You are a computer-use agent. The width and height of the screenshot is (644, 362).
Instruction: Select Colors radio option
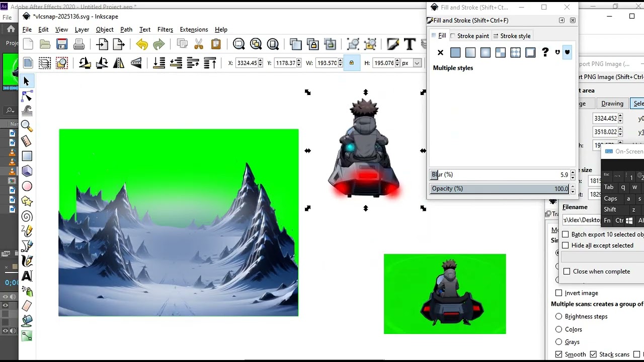pos(559,329)
